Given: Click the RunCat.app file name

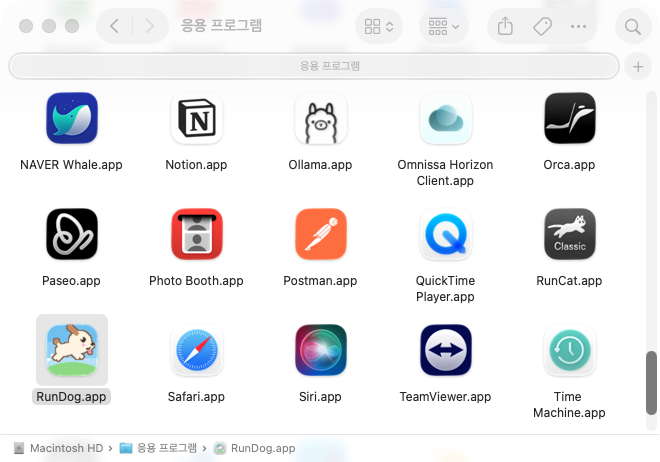Looking at the screenshot, I should coord(569,281).
